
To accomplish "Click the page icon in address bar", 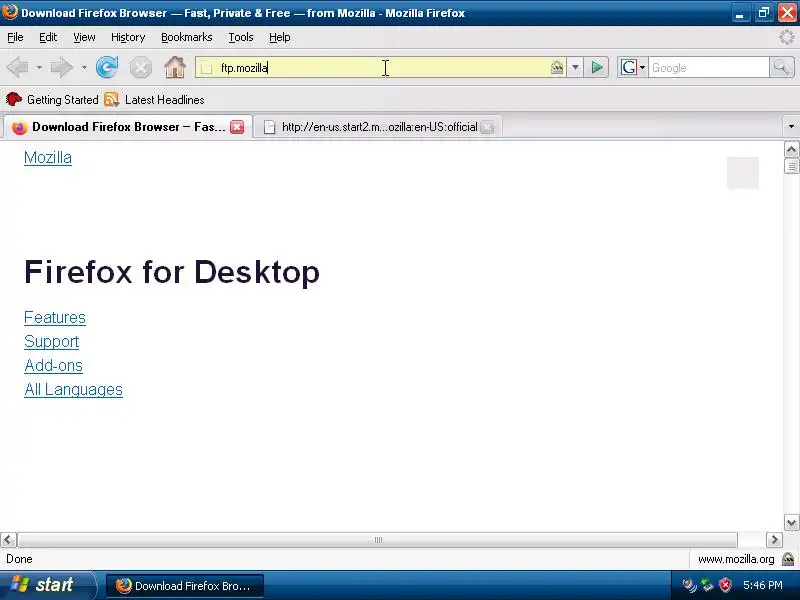I will [x=206, y=67].
